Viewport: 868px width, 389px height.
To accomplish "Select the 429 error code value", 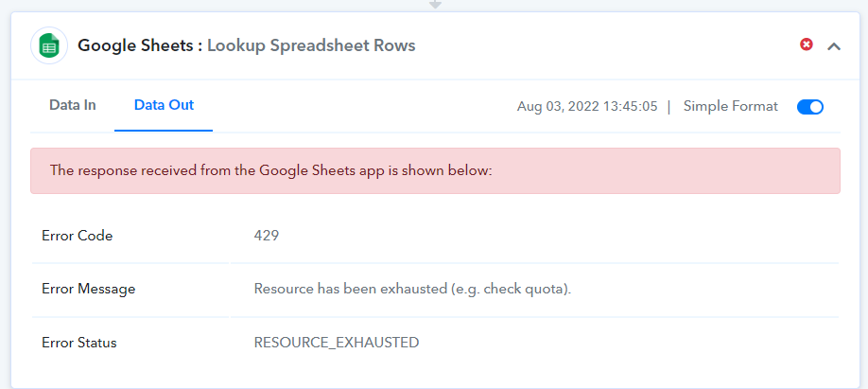I will point(267,236).
